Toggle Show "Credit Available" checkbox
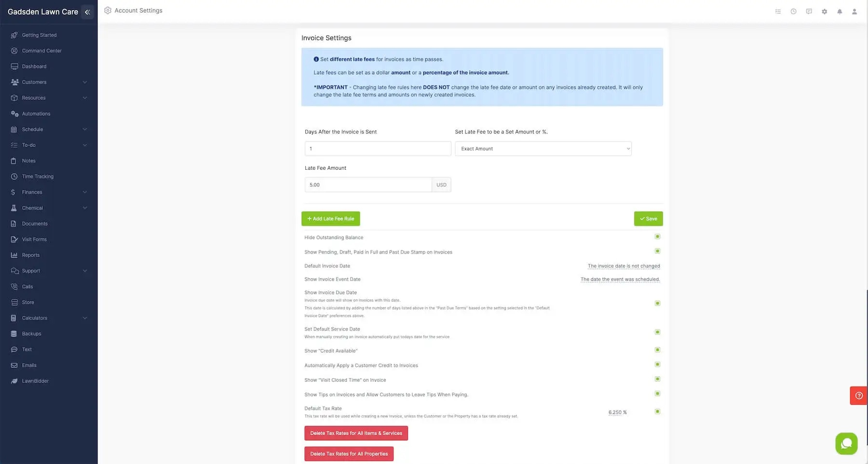The height and width of the screenshot is (464, 868). tap(657, 350)
